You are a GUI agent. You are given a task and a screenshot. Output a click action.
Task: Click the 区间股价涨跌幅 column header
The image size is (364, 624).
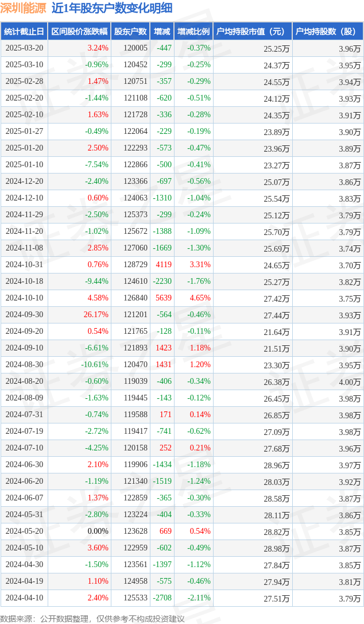coord(79,32)
